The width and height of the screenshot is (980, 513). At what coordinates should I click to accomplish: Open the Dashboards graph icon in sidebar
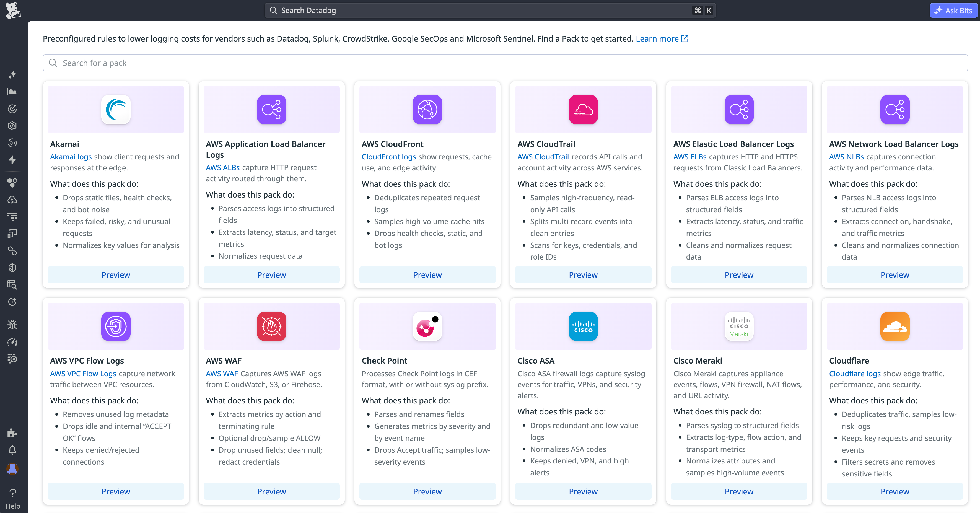(x=12, y=91)
